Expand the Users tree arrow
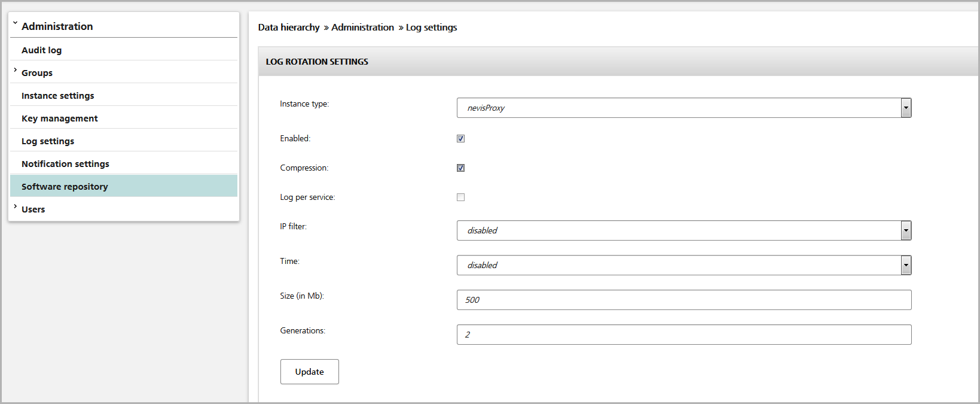 pyautogui.click(x=15, y=206)
